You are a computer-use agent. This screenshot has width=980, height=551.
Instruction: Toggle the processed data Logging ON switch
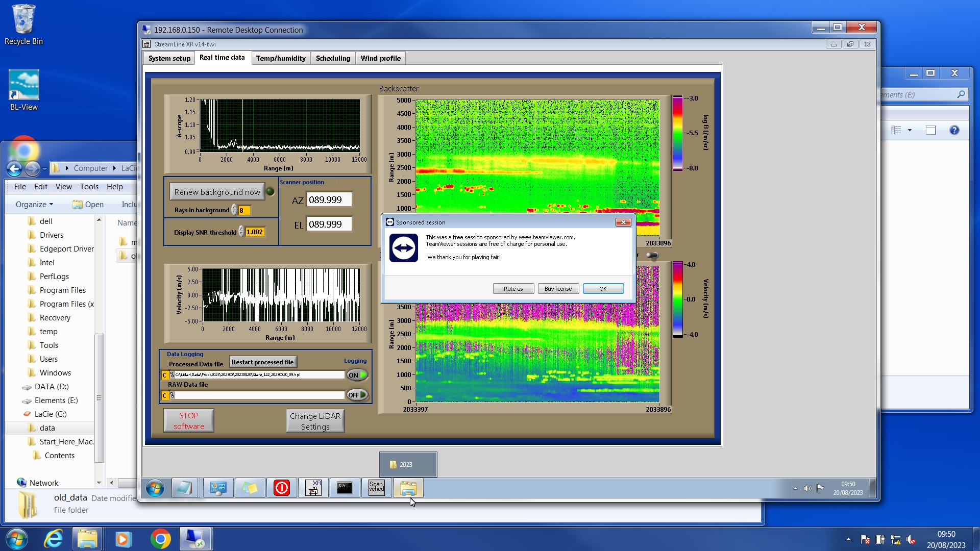(x=357, y=375)
